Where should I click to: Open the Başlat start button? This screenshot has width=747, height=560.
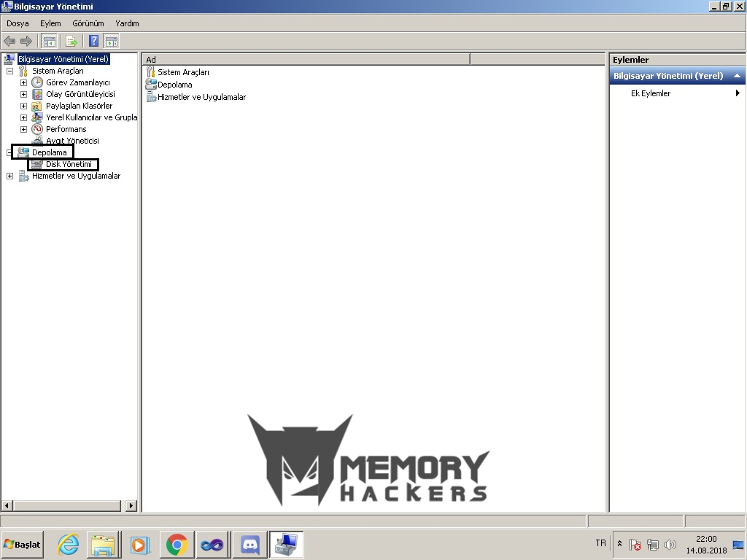click(23, 544)
